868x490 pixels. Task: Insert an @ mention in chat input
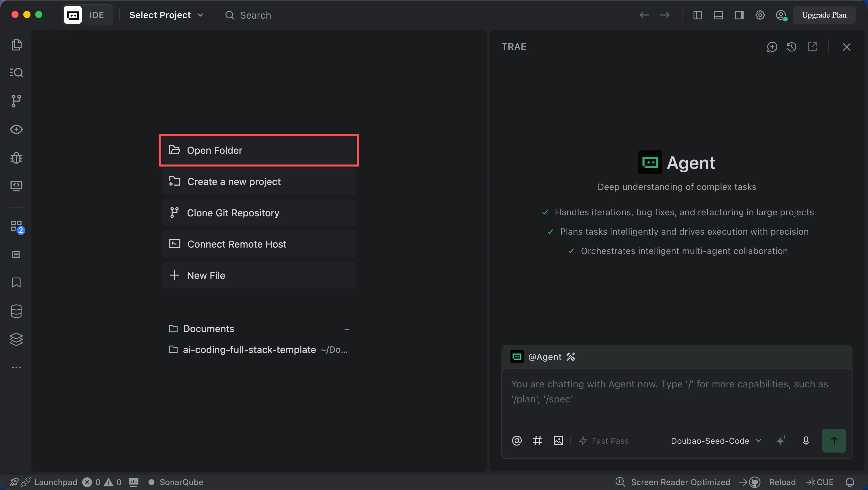click(x=517, y=440)
